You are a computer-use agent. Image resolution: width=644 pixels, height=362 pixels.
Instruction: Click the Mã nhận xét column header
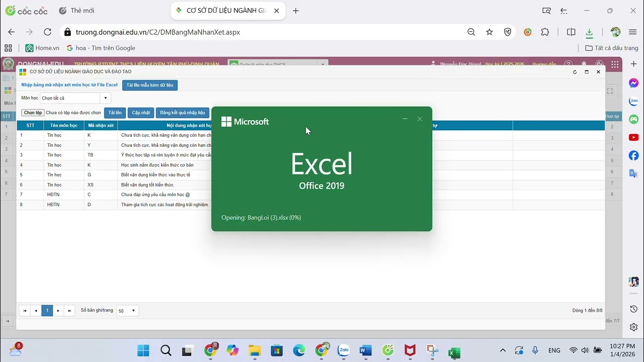tap(101, 125)
